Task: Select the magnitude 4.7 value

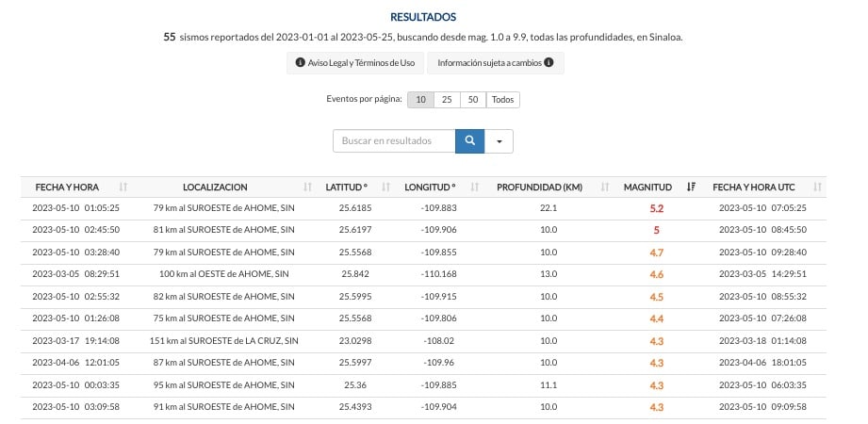Action: point(657,253)
